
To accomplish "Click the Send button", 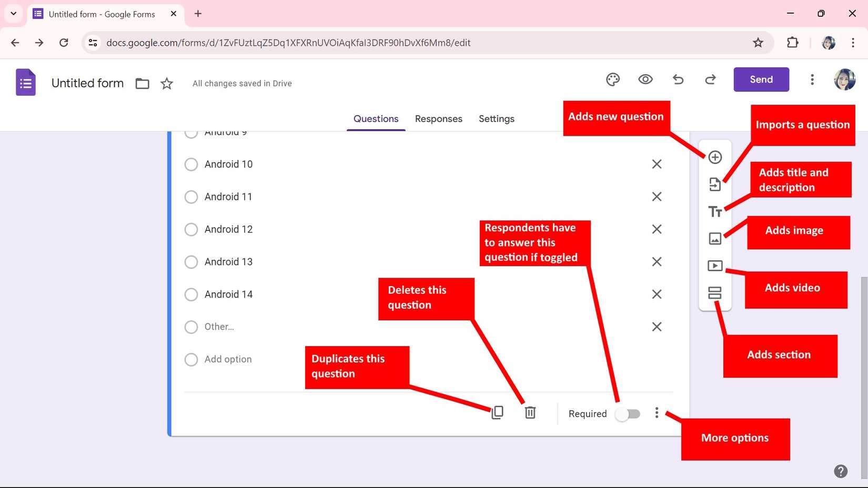I will (x=761, y=79).
